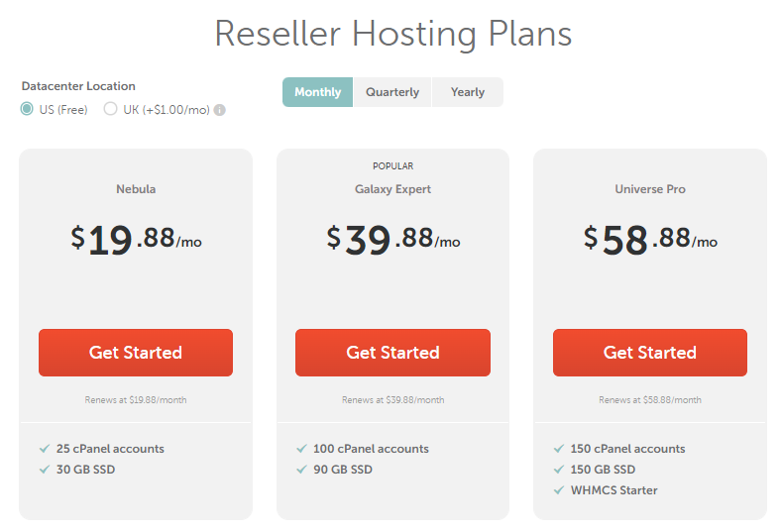Viewport: 781px width, 532px height.
Task: Click checkmark icon beside WHMCS Starter
Action: point(558,490)
